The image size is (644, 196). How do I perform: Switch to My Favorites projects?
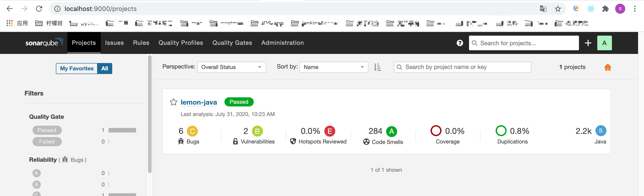tap(77, 69)
